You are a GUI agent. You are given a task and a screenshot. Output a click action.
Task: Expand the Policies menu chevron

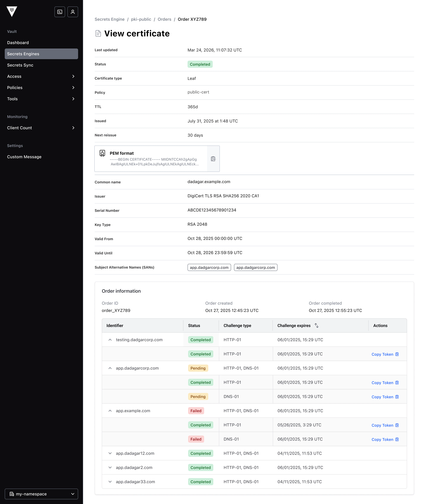pyautogui.click(x=73, y=87)
